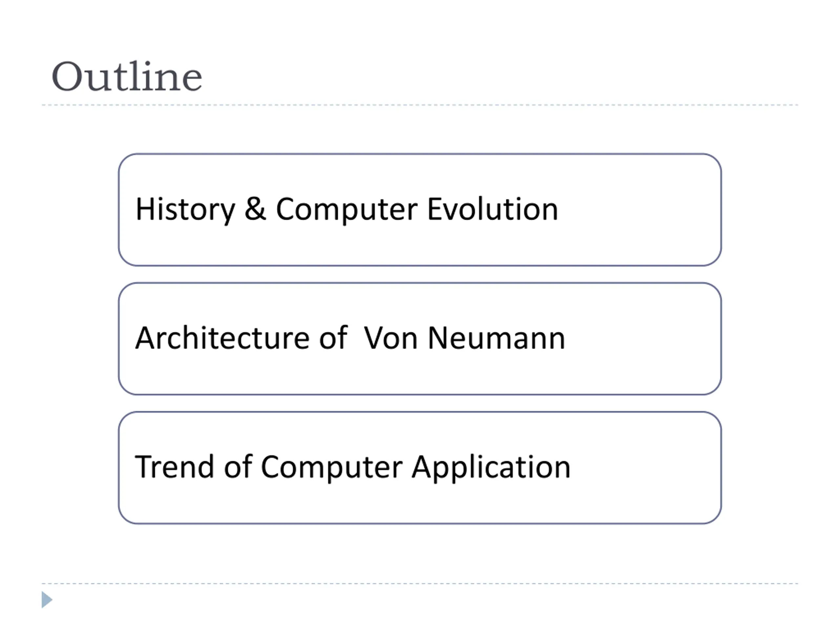
Task: Select the Outline slide title
Action: 127,76
